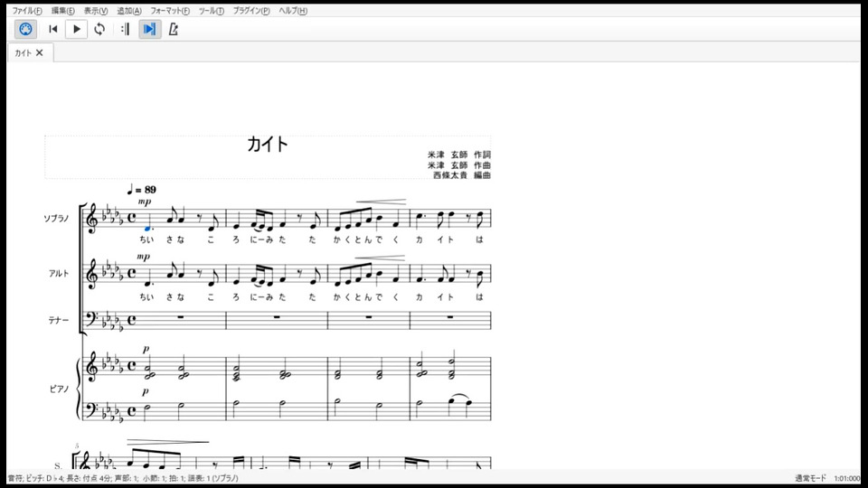Image resolution: width=868 pixels, height=488 pixels.
Task: Open the ヘルプ menu
Action: 293,11
